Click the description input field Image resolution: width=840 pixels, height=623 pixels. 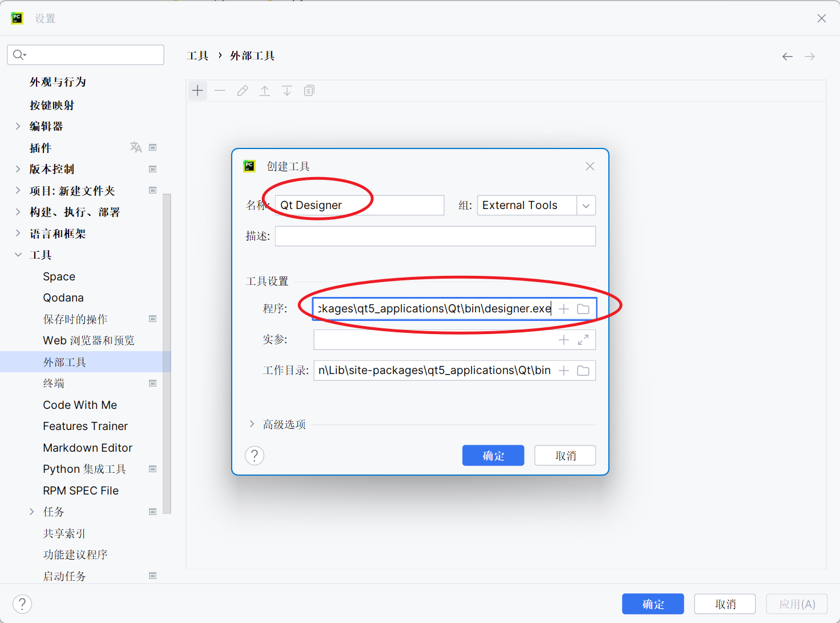(x=435, y=236)
